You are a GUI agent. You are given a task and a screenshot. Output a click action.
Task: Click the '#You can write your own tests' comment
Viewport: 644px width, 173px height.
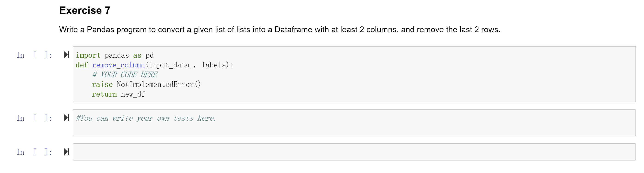click(x=146, y=118)
